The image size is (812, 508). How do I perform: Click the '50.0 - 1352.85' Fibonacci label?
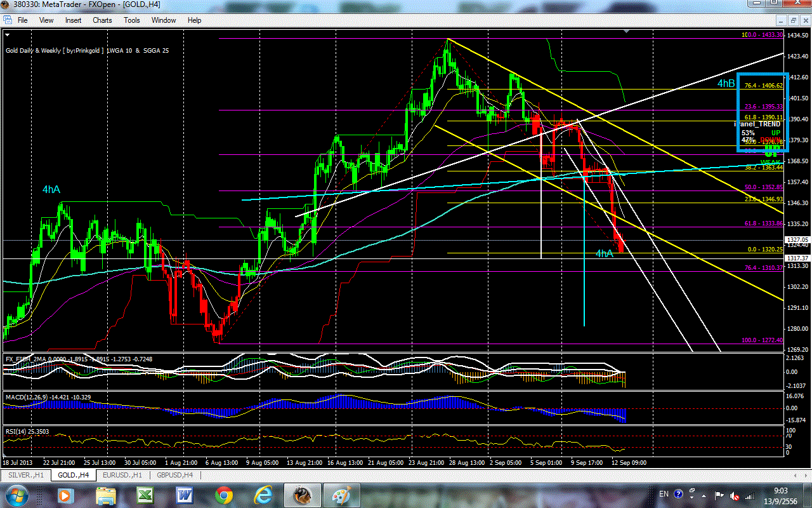pyautogui.click(x=764, y=187)
